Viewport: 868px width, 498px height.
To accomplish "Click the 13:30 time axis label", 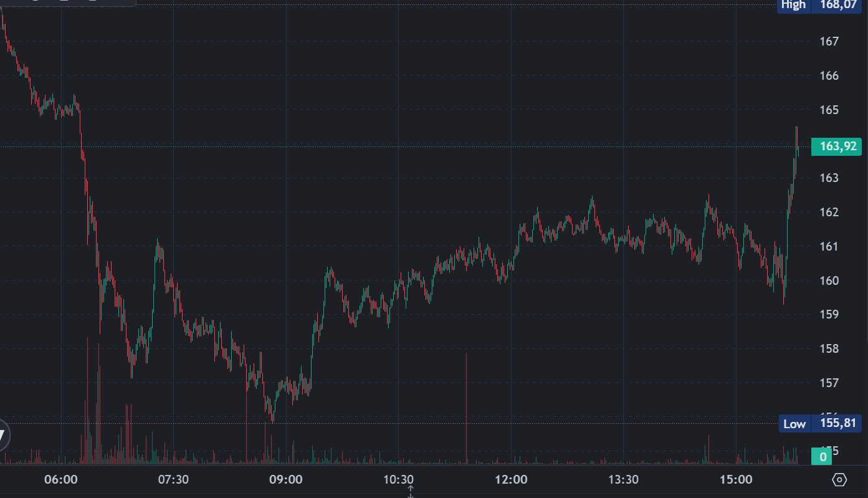I will coord(623,479).
